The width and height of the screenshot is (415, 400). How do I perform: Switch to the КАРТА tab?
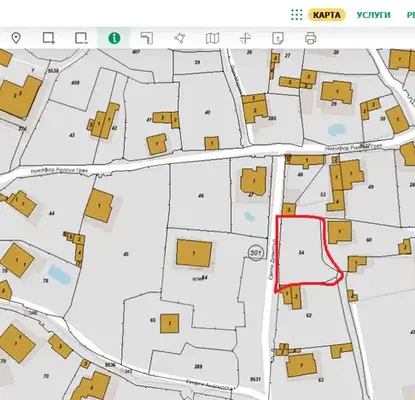point(327,15)
